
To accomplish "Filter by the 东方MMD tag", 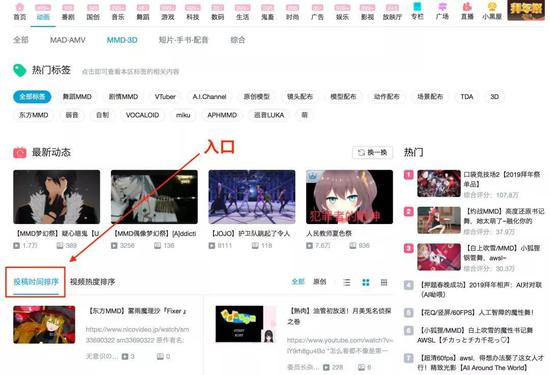I will coord(34,115).
